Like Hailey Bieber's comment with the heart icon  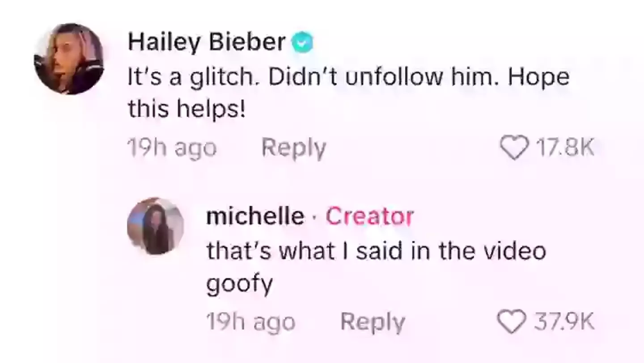point(513,148)
